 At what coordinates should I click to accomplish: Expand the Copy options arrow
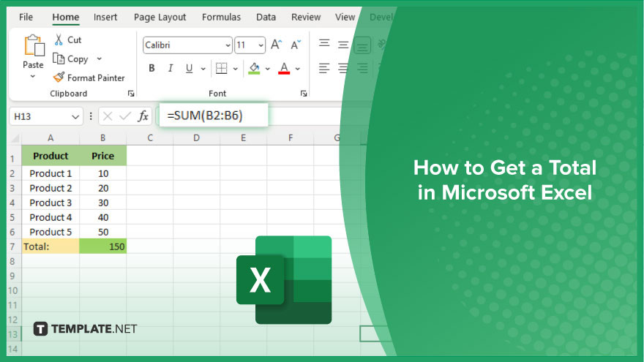click(x=100, y=59)
